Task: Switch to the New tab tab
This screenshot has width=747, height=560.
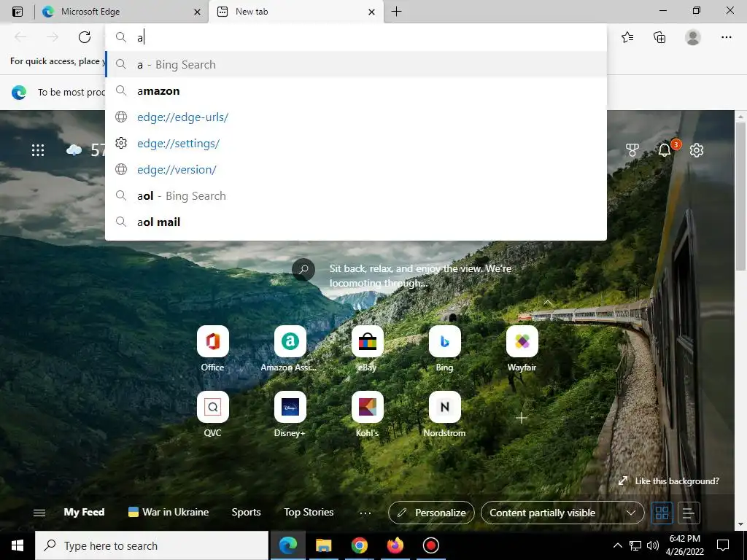Action: click(296, 12)
